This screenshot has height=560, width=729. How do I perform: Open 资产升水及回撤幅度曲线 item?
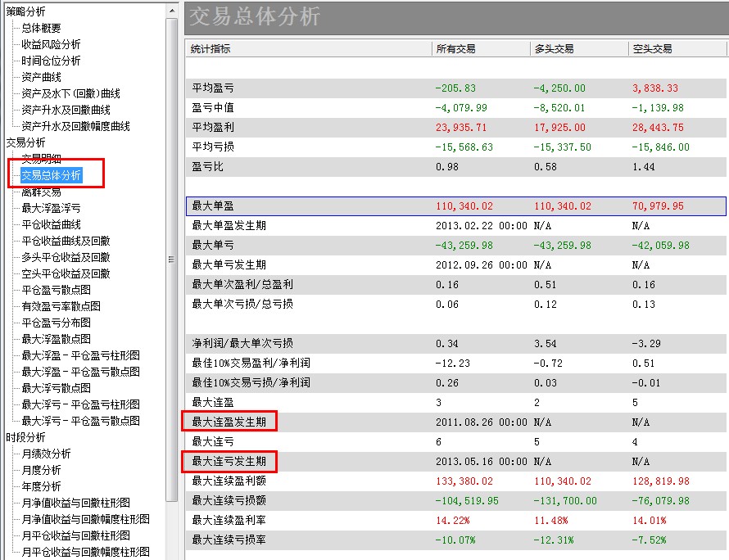(76, 126)
